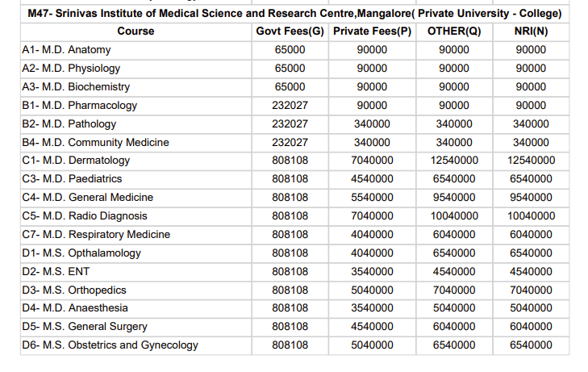
Task: Click NRI fee for M.D. Dermatology
Action: point(531,161)
